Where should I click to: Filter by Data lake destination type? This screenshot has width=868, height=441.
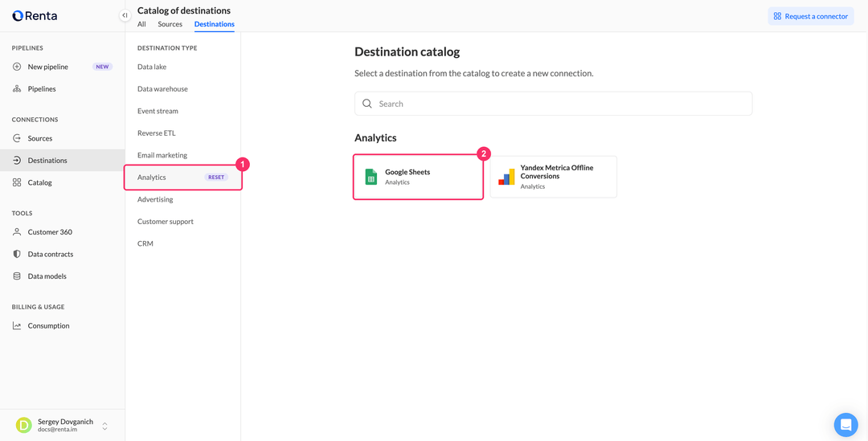coord(152,67)
